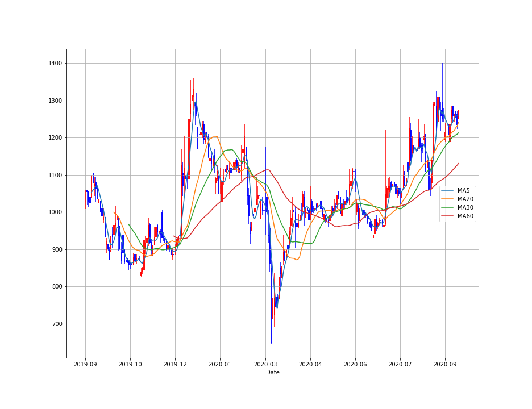Click the red MA60 legend line sample
Screen dimensions: 532x409
447,216
